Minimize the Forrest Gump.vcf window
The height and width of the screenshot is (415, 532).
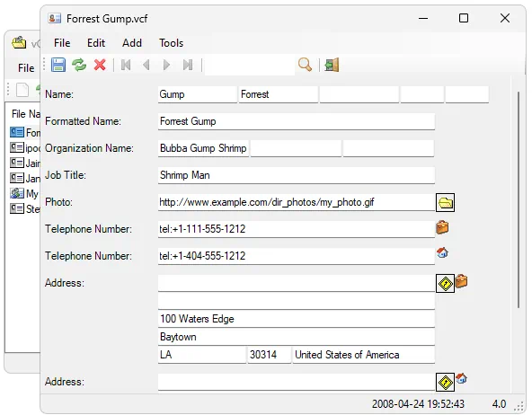point(423,18)
